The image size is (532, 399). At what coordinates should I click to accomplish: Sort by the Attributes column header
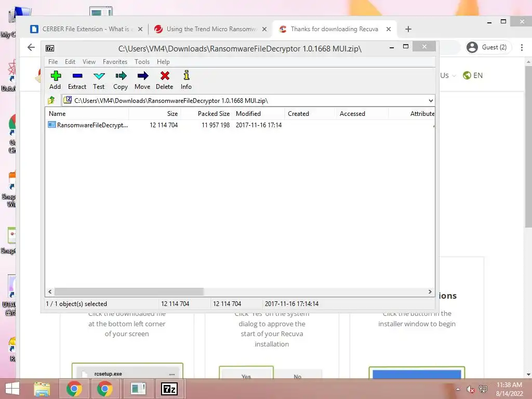pyautogui.click(x=411, y=114)
